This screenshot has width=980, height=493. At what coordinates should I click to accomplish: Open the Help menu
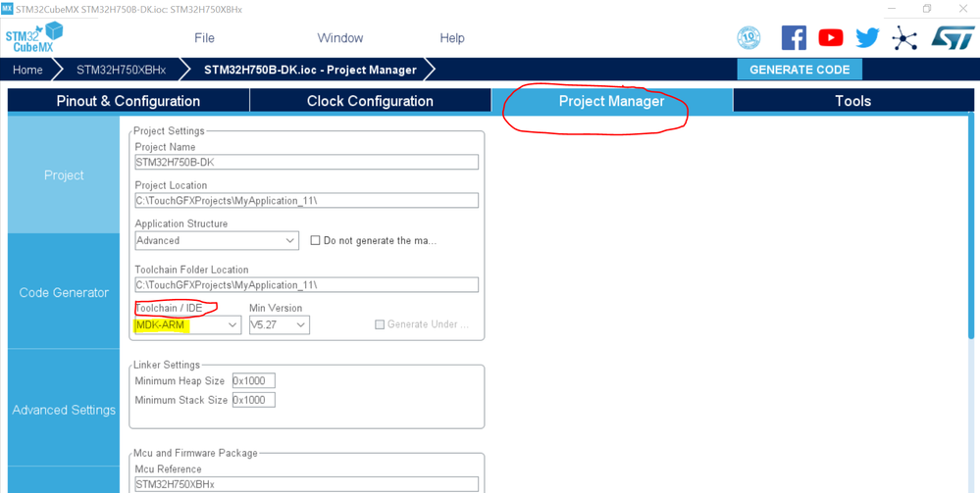452,38
